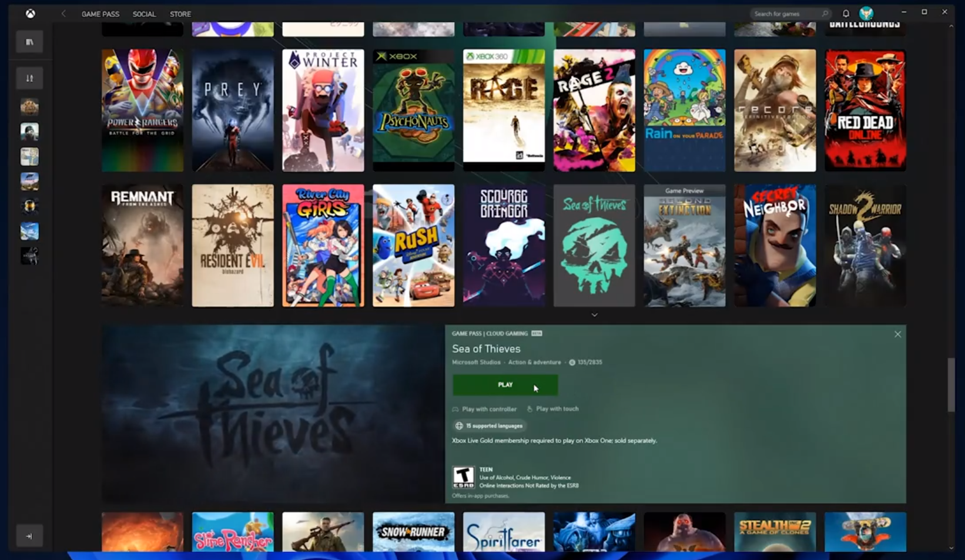Click the sort arrows icon in sidebar
The image size is (965, 560).
tap(29, 78)
